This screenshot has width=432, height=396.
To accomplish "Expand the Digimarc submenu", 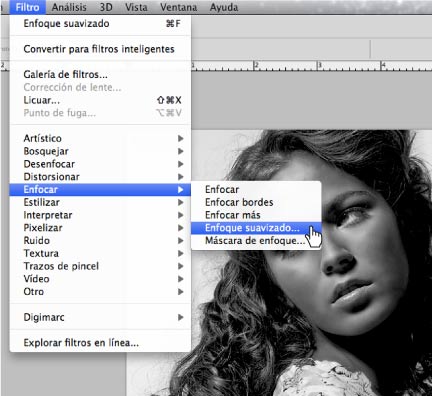I will tap(100, 317).
